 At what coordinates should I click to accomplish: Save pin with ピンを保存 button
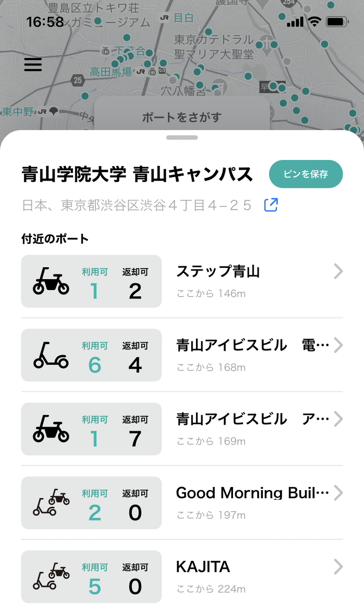[306, 174]
